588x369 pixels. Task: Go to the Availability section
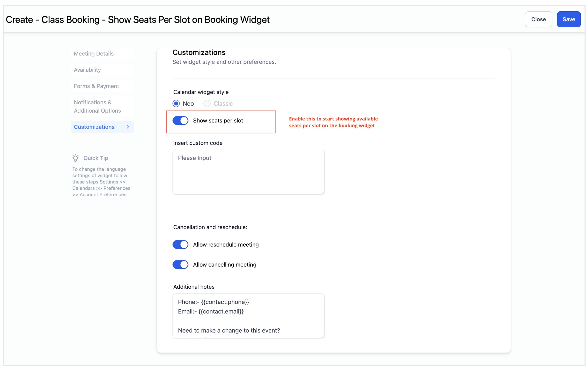tap(87, 70)
